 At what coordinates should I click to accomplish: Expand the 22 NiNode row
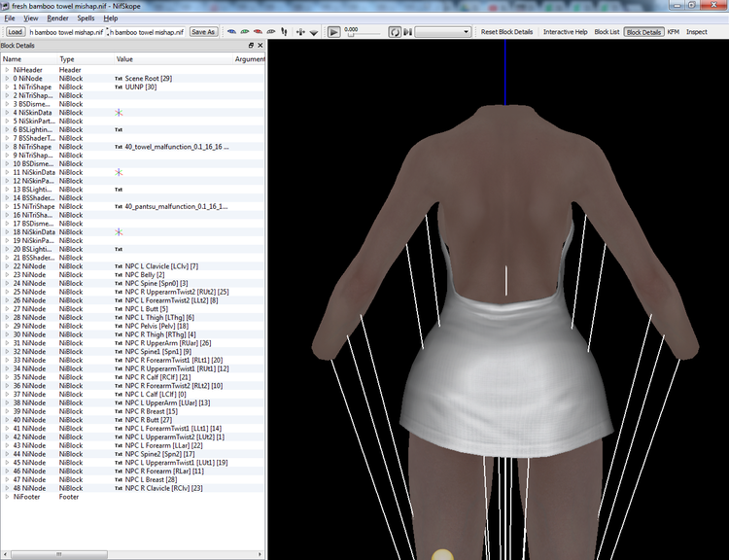pyautogui.click(x=7, y=266)
